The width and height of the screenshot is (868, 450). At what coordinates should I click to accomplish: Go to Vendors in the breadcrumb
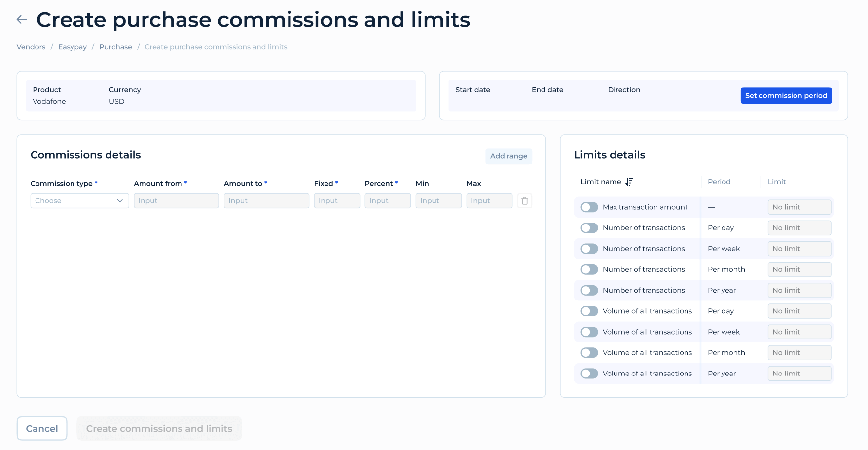pos(31,47)
